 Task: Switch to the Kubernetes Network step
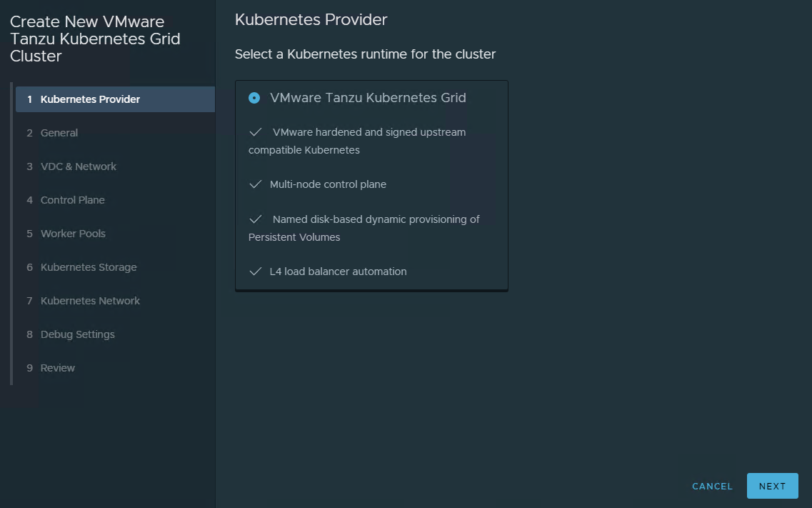[90, 301]
